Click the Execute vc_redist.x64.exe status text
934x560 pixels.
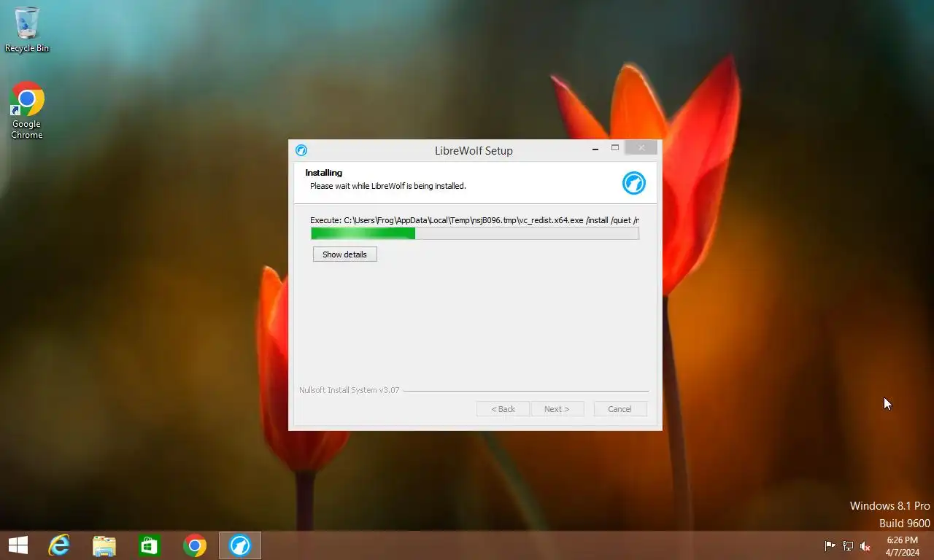click(x=474, y=220)
